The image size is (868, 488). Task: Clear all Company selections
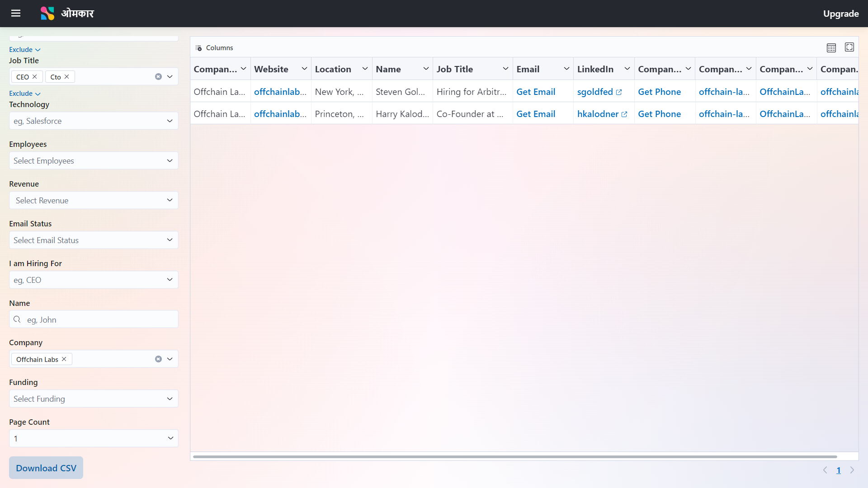pyautogui.click(x=158, y=359)
